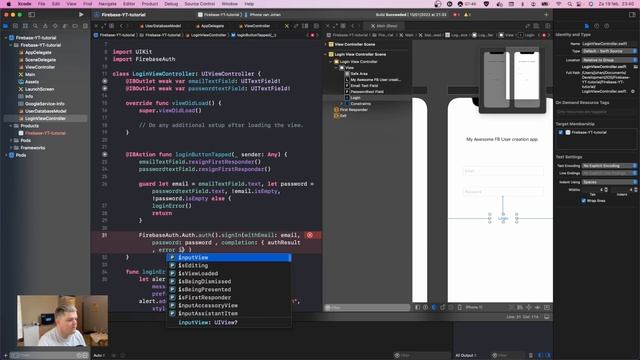Expand the top-level Pods project in the navigator
The image size is (640, 360).
coord(6,155)
